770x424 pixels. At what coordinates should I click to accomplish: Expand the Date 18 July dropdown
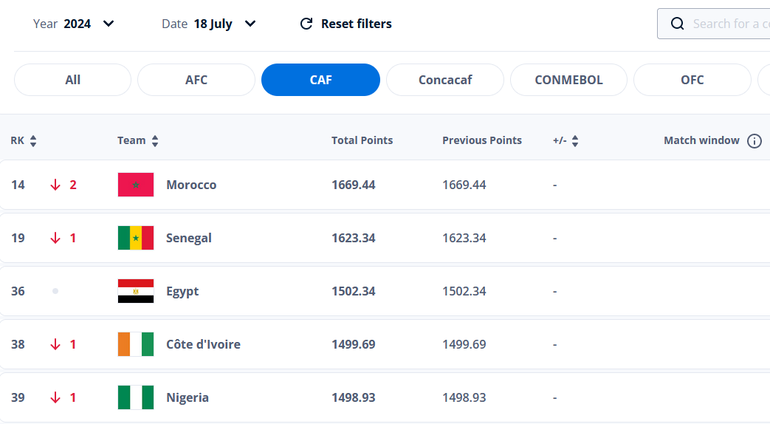point(209,24)
